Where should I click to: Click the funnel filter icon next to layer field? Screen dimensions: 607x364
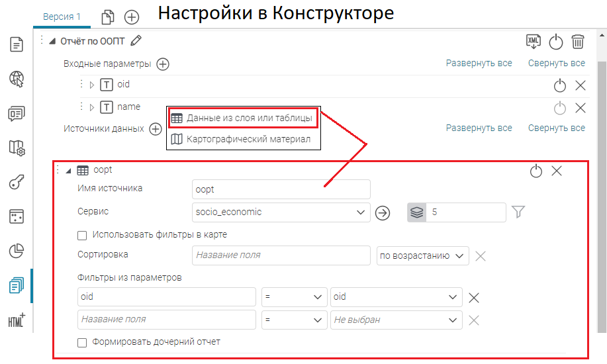click(518, 212)
